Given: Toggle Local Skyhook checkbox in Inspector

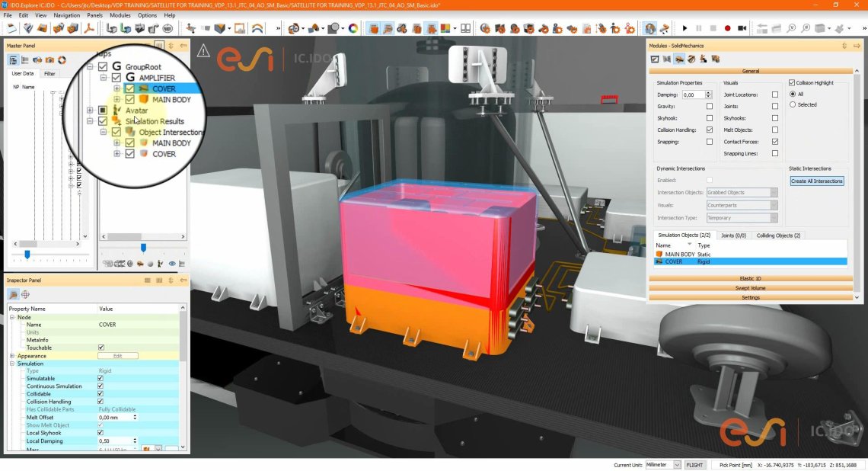Looking at the screenshot, I should pyautogui.click(x=101, y=433).
